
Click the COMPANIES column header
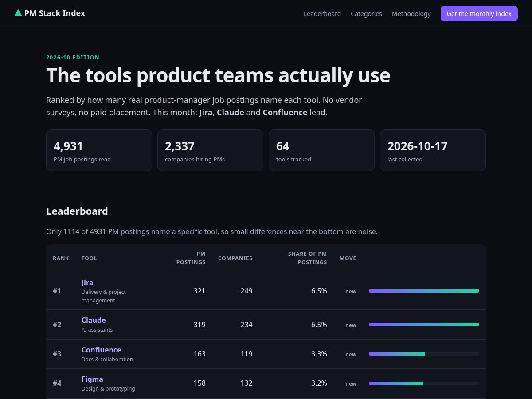pos(235,258)
